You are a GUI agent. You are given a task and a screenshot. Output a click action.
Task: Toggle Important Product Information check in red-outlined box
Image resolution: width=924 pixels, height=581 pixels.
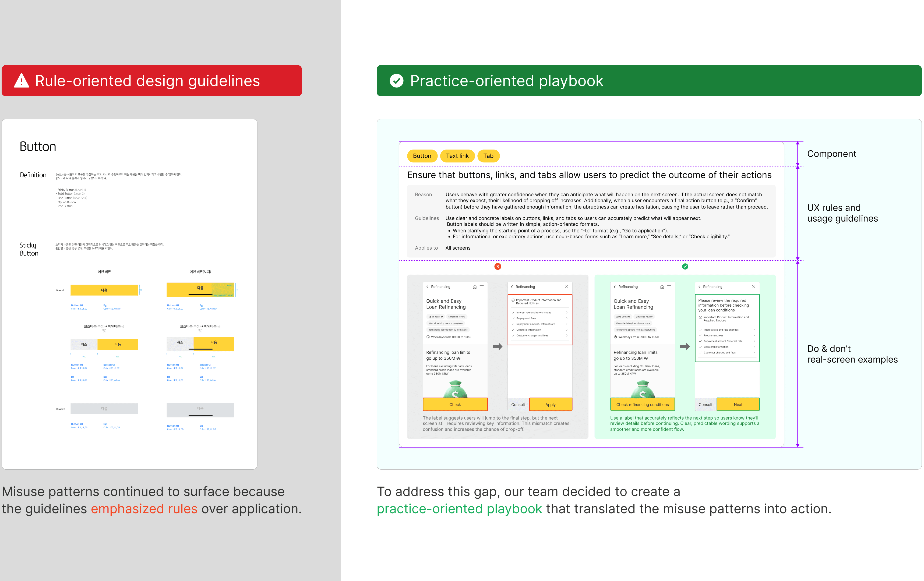(513, 300)
